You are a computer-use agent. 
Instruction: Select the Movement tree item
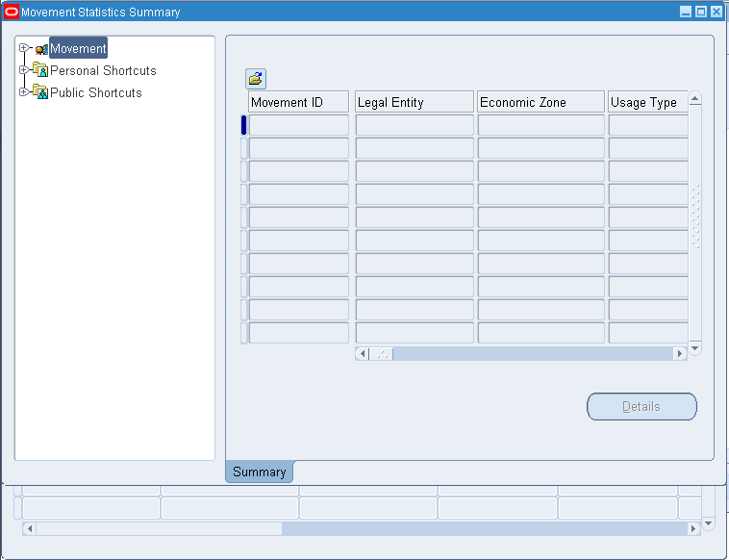78,48
